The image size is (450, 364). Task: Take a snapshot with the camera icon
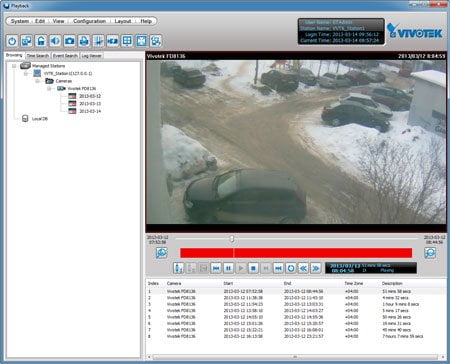coord(70,41)
